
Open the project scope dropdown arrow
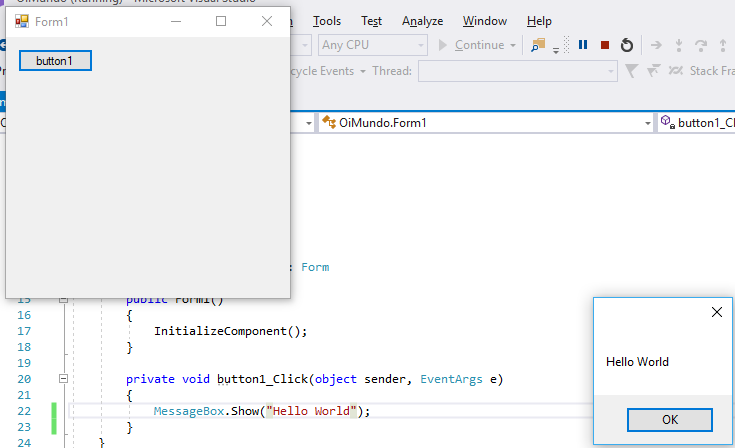pos(308,123)
